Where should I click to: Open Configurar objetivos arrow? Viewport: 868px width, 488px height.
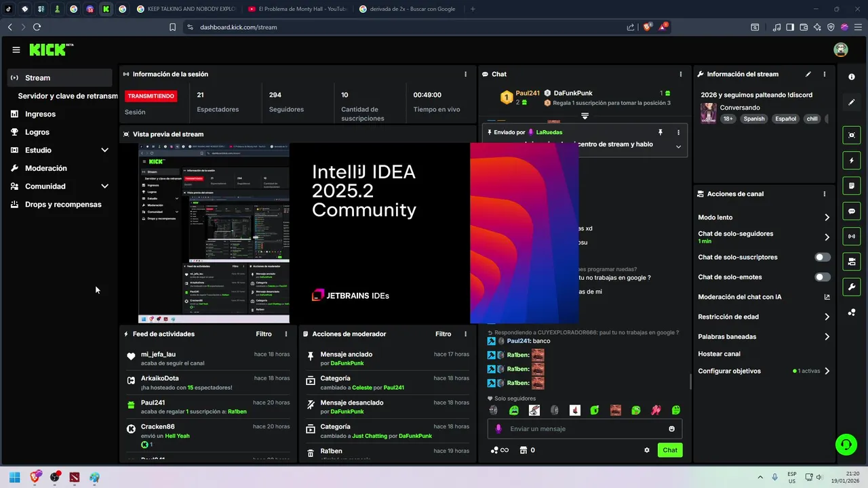point(827,371)
